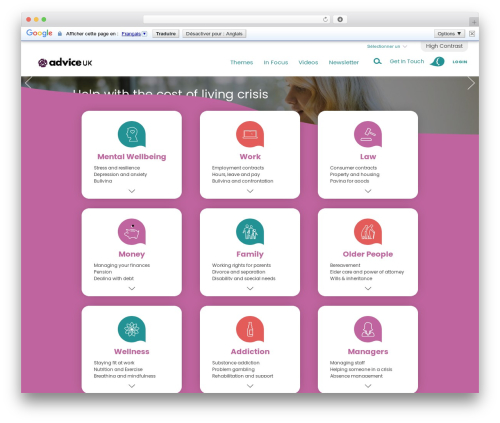Viewport: 500px width, 423px height.
Task: Open the site language selector dropdown
Action: (387, 46)
